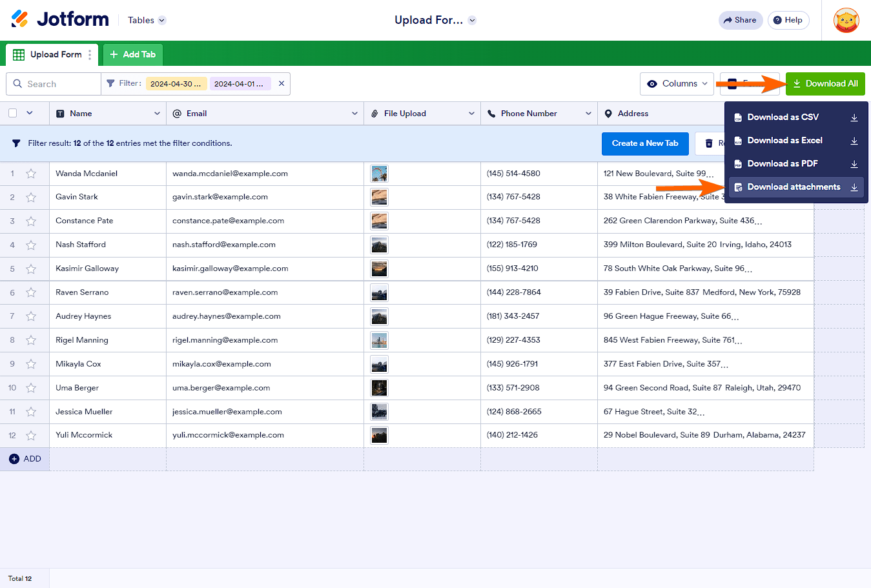Click the Jotform logo
871x588 pixels.
(60, 19)
